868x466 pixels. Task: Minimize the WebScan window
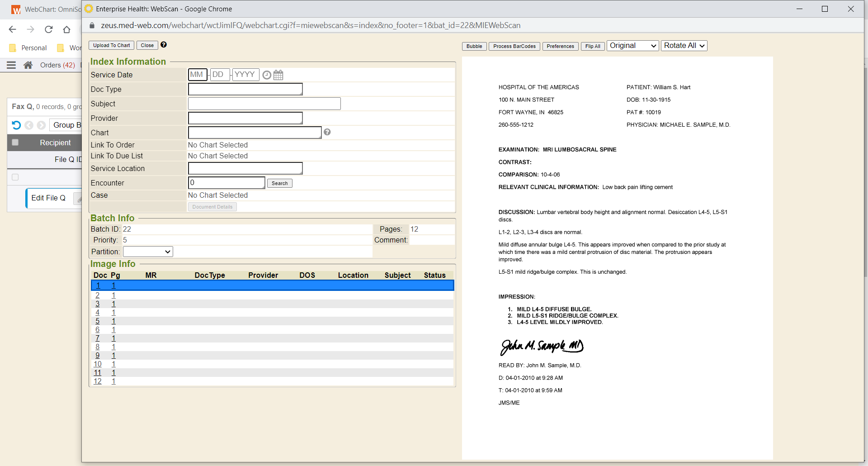pyautogui.click(x=799, y=9)
